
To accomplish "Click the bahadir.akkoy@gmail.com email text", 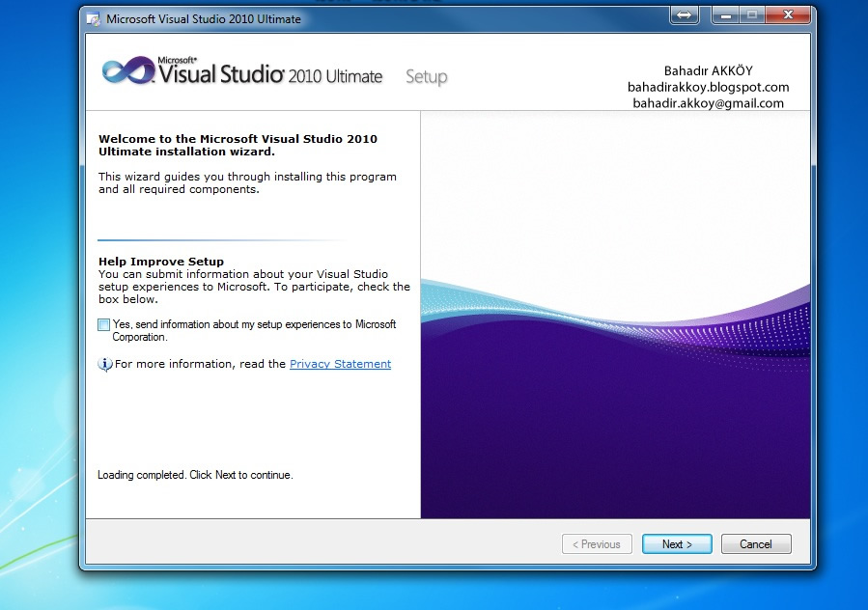I will (x=710, y=102).
